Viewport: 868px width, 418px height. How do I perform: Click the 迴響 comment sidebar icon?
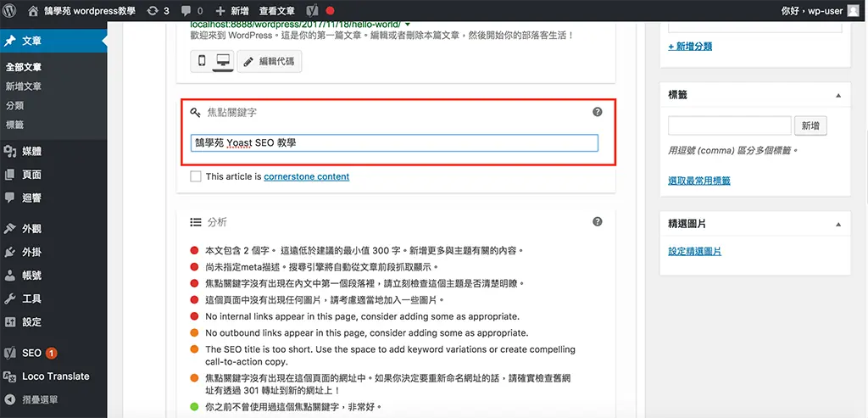pos(9,198)
